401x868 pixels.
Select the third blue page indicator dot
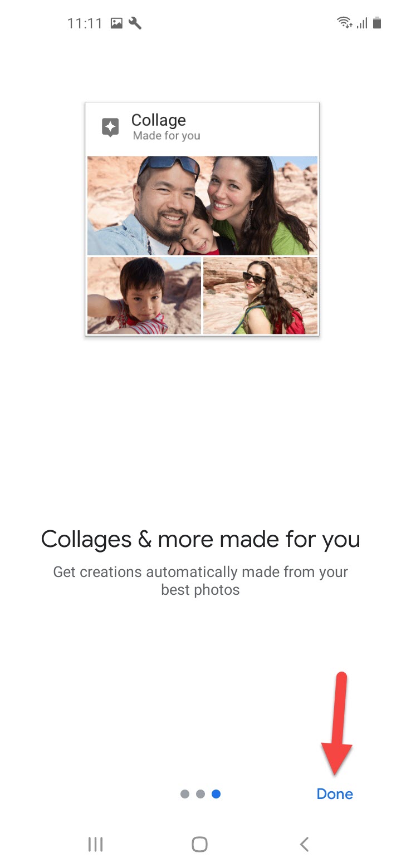(x=216, y=794)
